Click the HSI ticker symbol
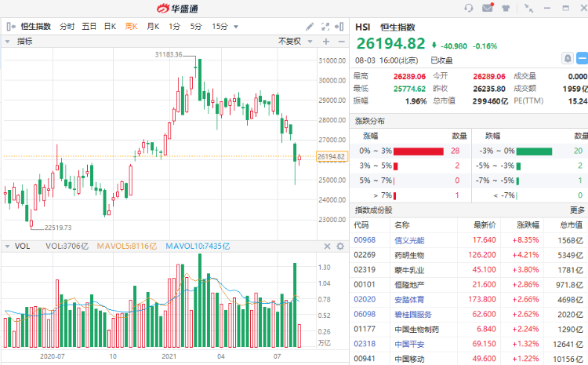This screenshot has width=588, height=365. pos(363,27)
